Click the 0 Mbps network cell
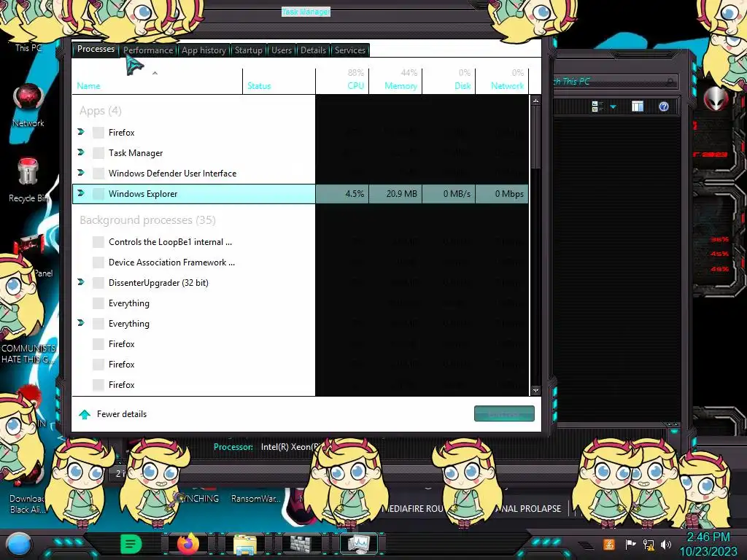Screen dimensions: 747x560 (502, 194)
